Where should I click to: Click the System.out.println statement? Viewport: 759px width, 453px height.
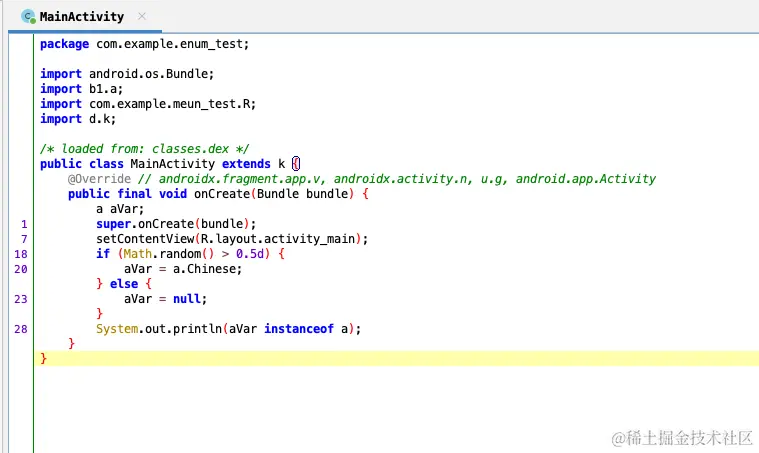click(228, 329)
